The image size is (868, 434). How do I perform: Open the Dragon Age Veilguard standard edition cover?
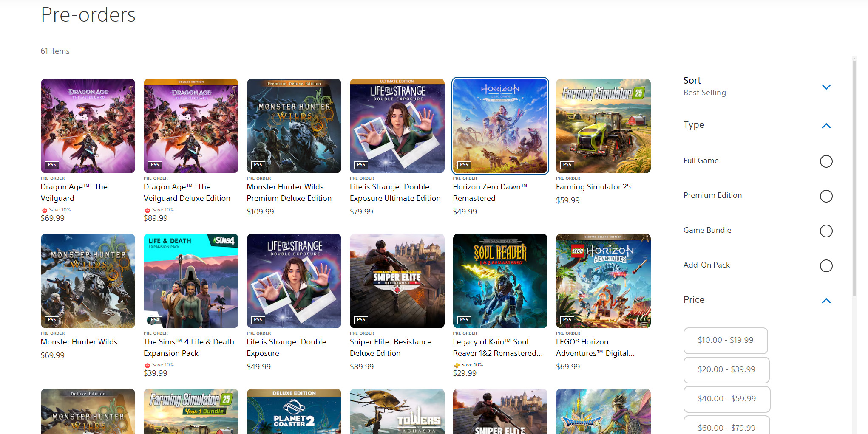click(88, 126)
